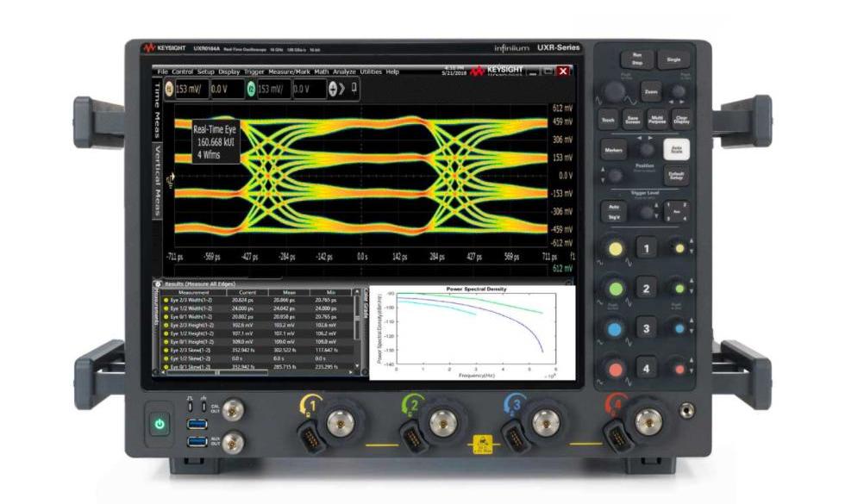The image size is (864, 504).
Task: Click the yellow channel 1 badge on screen
Action: click(169, 89)
